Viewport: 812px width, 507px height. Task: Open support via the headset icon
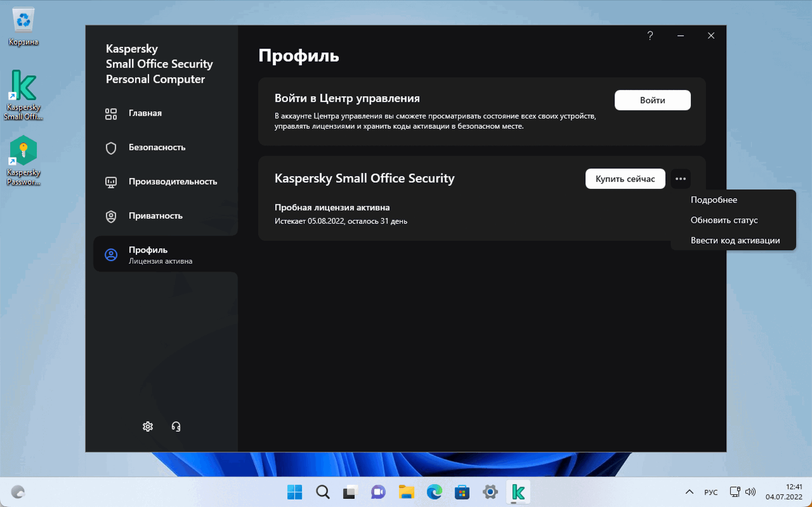pos(176,426)
